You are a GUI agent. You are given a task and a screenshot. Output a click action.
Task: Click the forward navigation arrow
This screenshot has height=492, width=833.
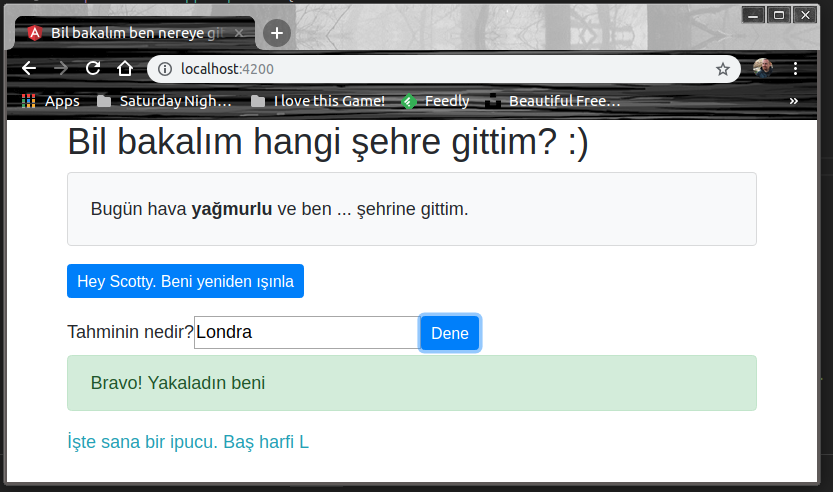tap(61, 69)
